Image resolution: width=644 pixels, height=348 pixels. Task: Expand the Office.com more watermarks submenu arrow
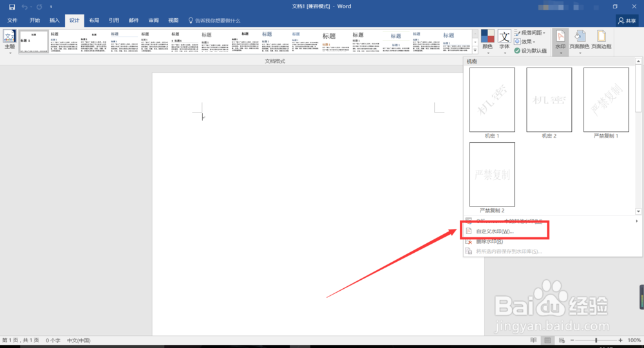pyautogui.click(x=637, y=221)
